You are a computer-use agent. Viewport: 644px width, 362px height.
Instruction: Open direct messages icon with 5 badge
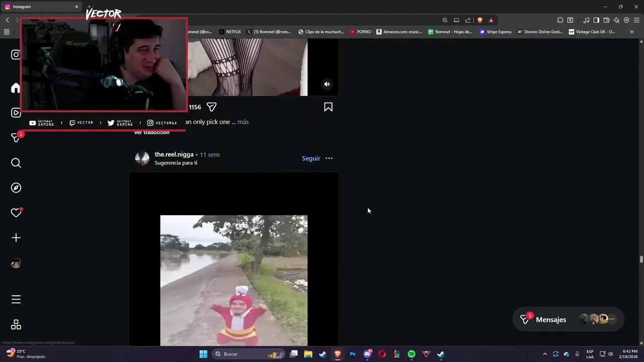[16, 137]
